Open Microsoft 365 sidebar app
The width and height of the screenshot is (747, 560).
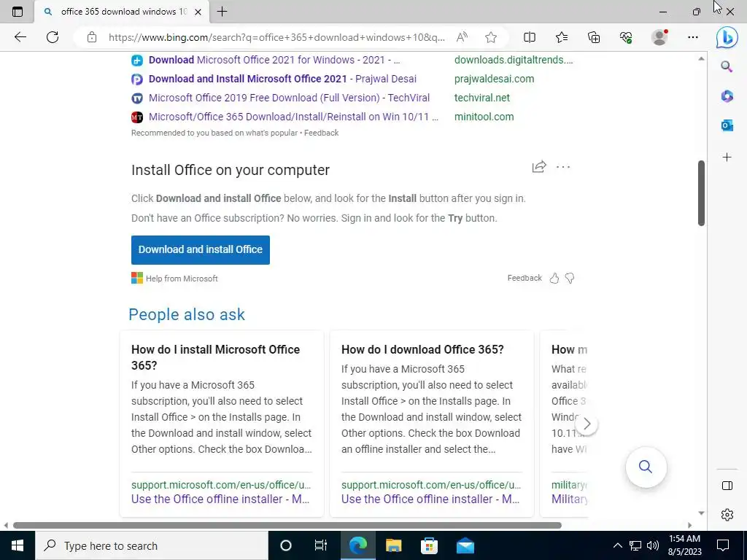point(727,96)
